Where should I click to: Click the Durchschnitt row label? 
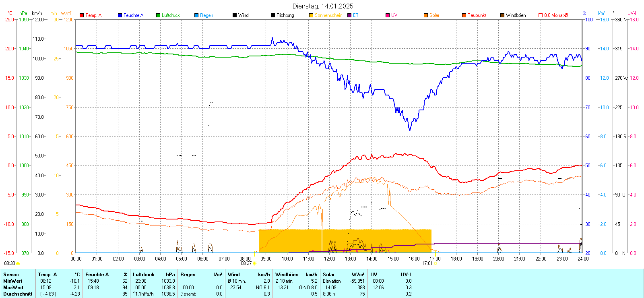[x=18, y=294]
